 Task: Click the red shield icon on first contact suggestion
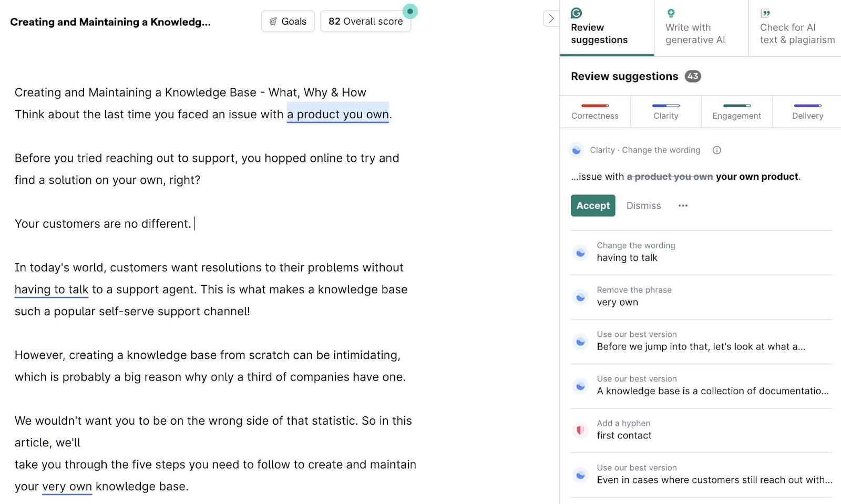pos(580,429)
